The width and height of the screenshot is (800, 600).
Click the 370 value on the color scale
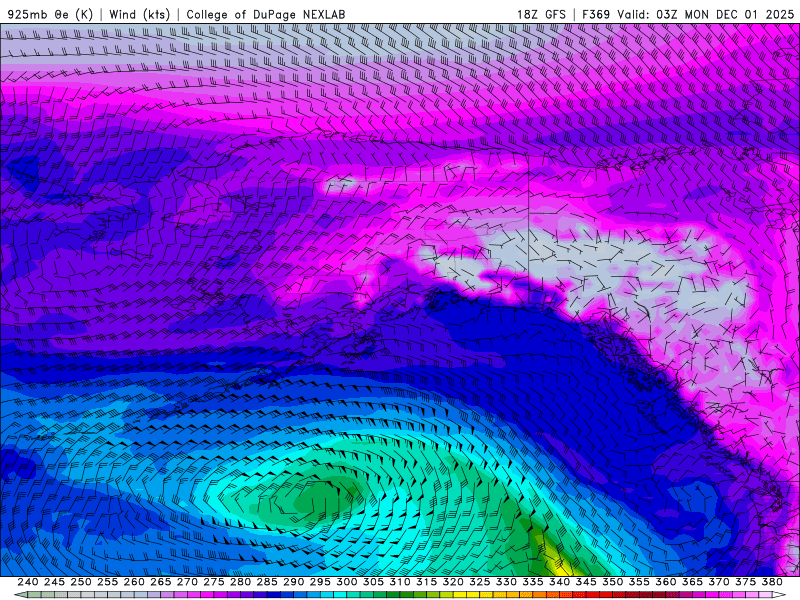(x=719, y=582)
